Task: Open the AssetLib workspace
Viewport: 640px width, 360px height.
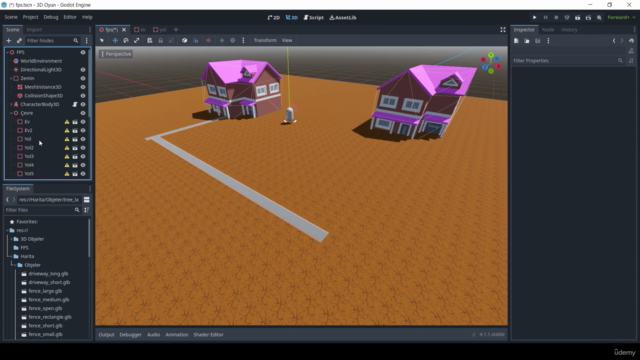Action: [x=343, y=18]
